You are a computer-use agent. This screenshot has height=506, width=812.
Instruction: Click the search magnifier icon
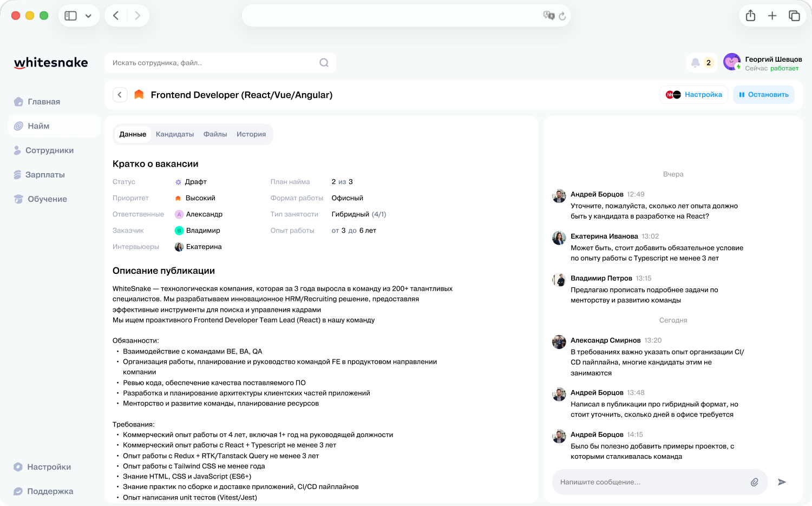(x=324, y=63)
